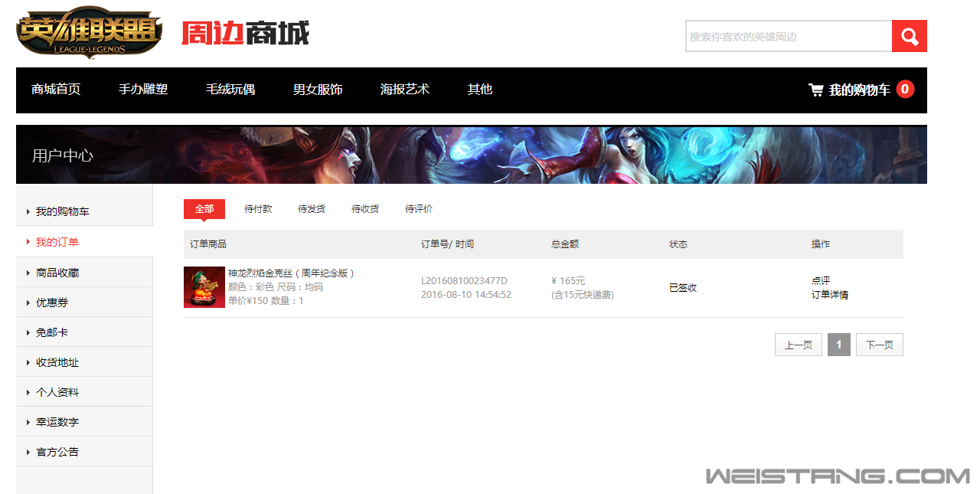Open the League of Legends logo

(x=90, y=33)
